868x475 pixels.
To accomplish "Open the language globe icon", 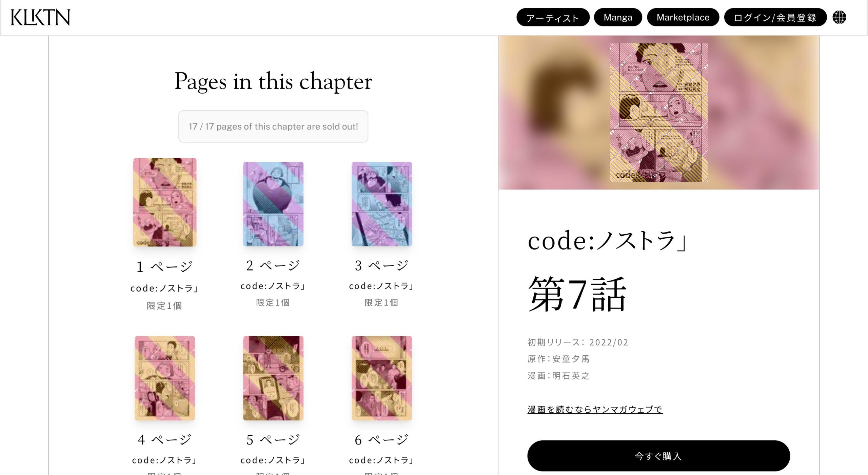I will (839, 17).
